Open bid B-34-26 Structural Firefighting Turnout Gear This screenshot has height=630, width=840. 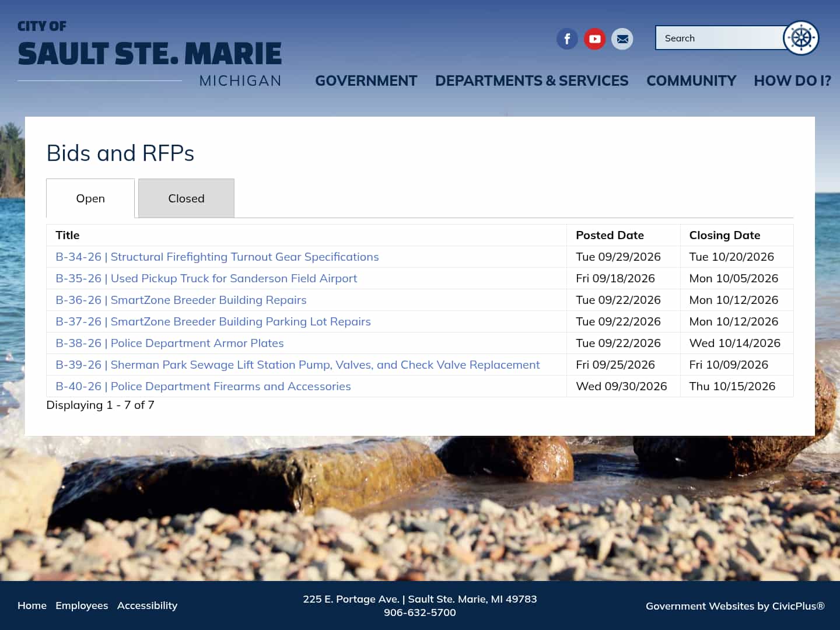[x=217, y=257]
